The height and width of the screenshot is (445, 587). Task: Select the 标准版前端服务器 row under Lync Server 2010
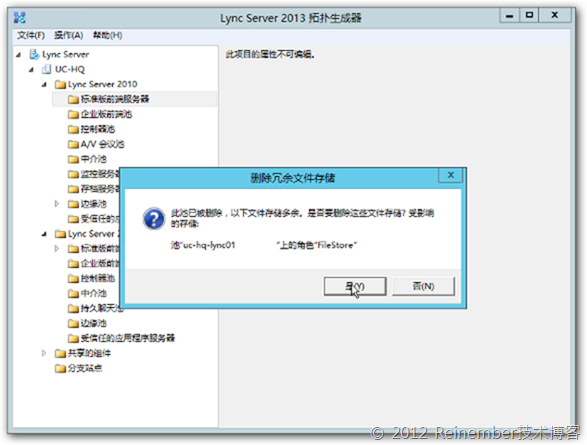point(134,99)
